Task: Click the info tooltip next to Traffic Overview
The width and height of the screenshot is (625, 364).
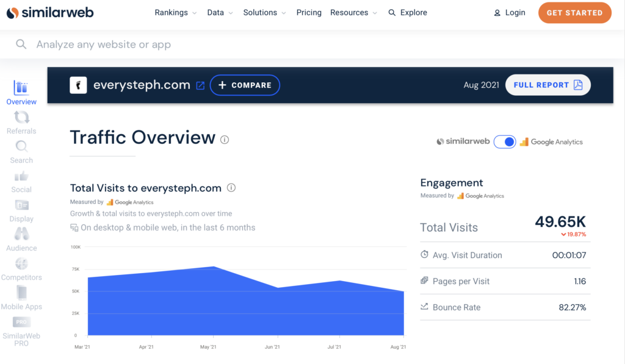Action: click(x=224, y=139)
